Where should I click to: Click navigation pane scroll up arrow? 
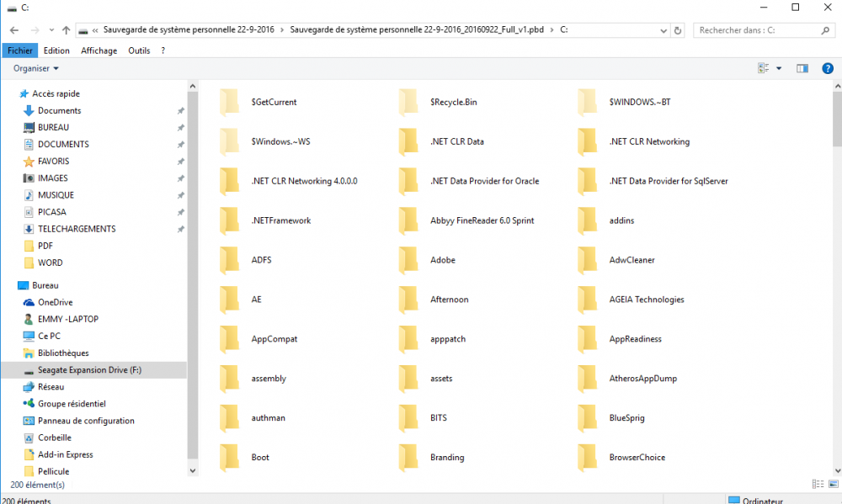[x=193, y=86]
